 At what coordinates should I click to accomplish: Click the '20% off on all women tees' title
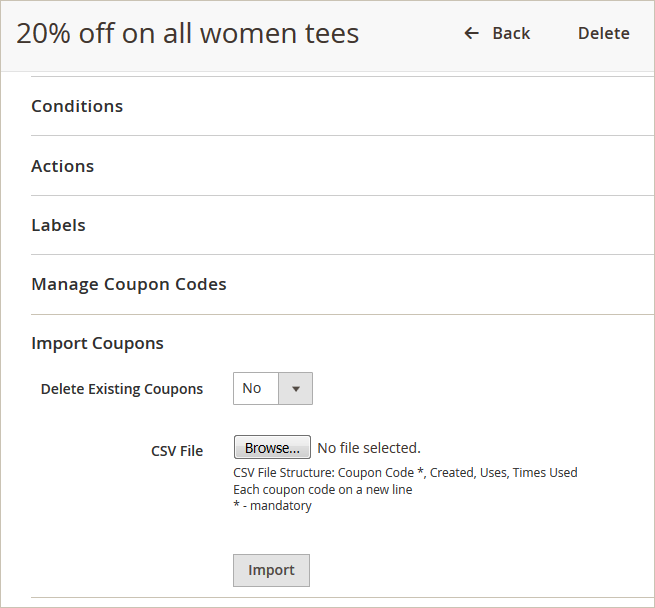187,34
